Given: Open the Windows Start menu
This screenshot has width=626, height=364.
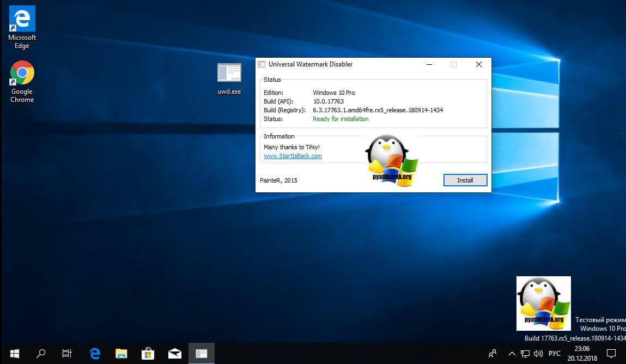Looking at the screenshot, I should point(15,354).
